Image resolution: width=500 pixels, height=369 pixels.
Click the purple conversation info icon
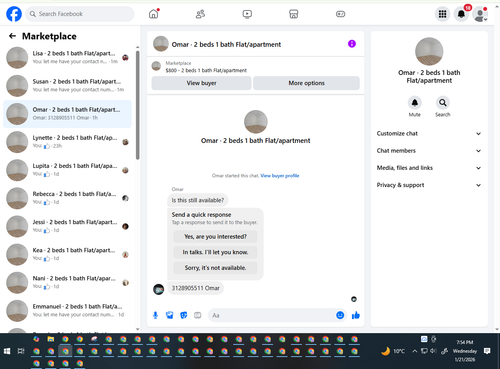[352, 44]
